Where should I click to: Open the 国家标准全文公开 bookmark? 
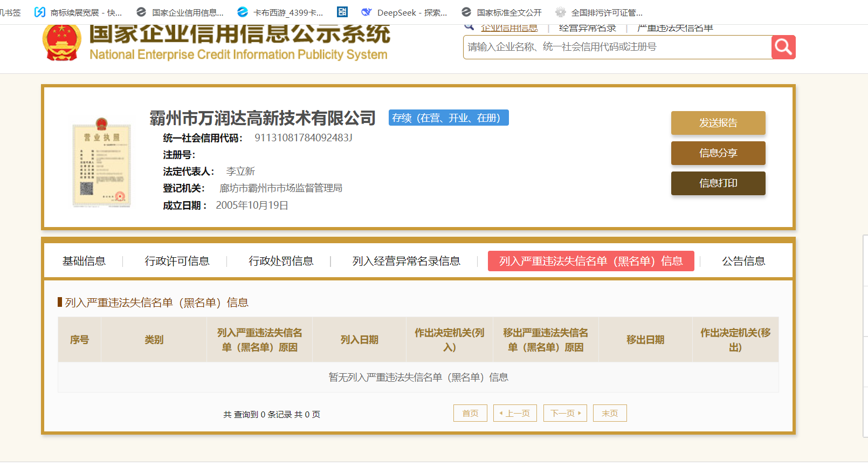pos(501,12)
